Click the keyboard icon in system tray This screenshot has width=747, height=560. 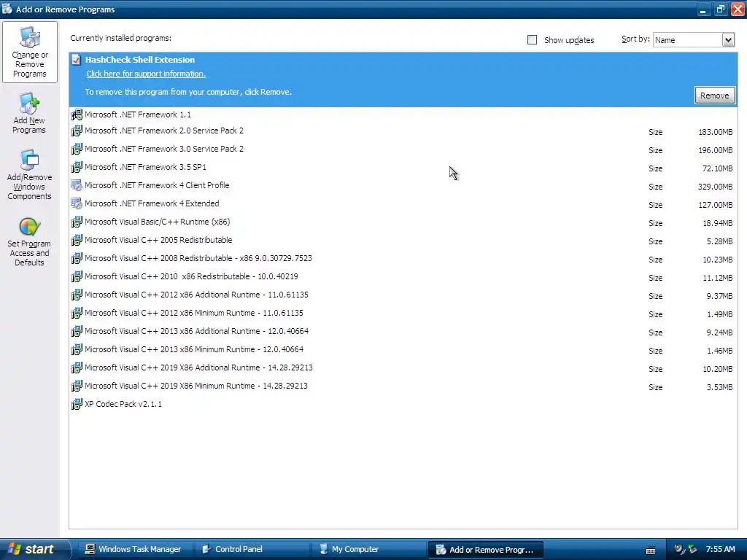(x=650, y=550)
